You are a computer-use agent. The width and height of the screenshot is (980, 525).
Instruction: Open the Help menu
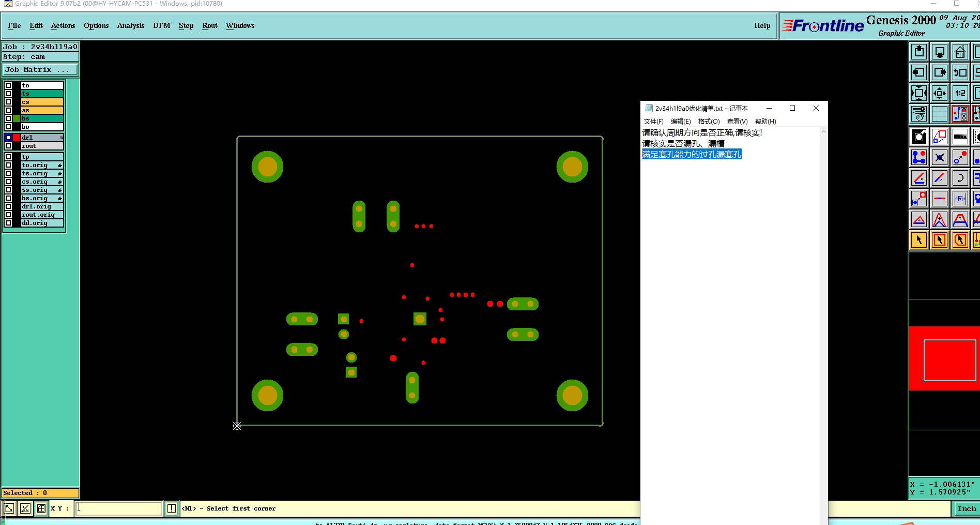pos(762,25)
